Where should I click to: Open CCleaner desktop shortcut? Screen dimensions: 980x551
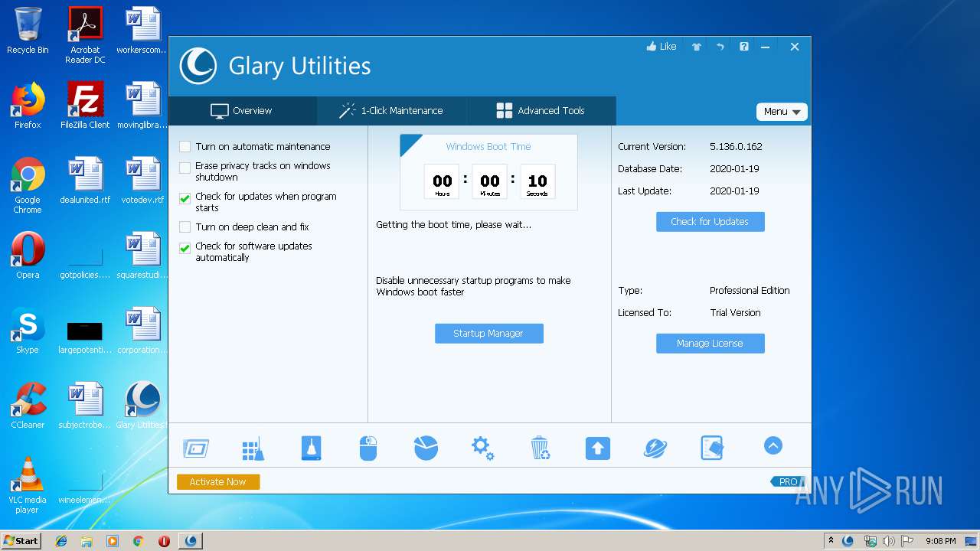tap(28, 406)
